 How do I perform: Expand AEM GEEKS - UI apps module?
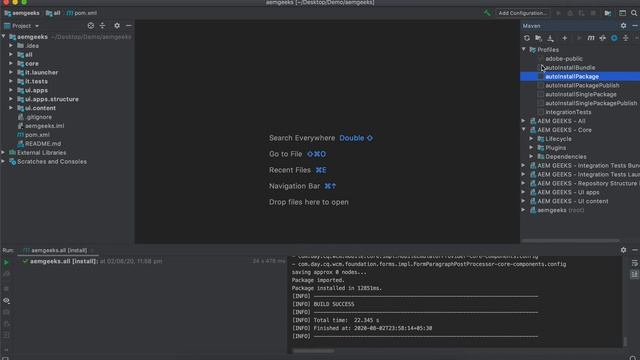(x=524, y=192)
